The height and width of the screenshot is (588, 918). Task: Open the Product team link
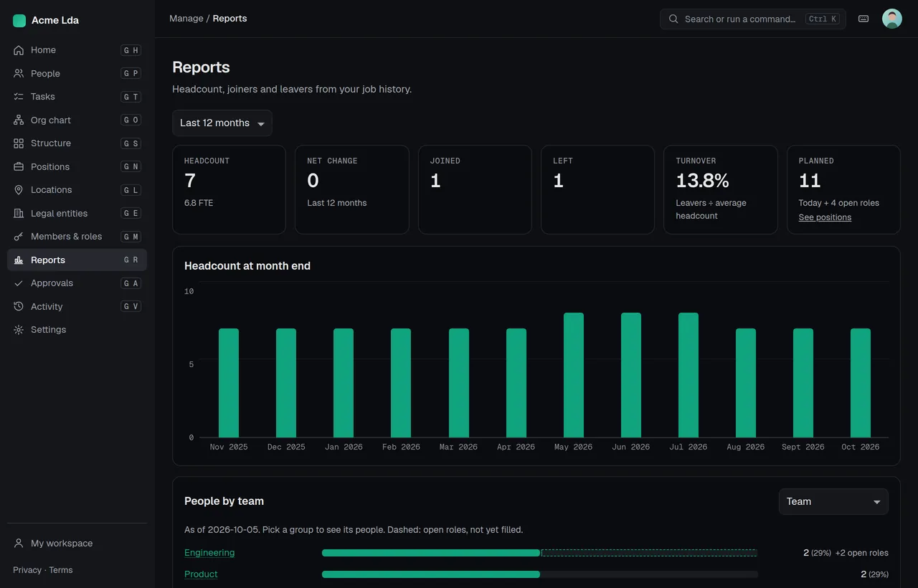(x=201, y=574)
